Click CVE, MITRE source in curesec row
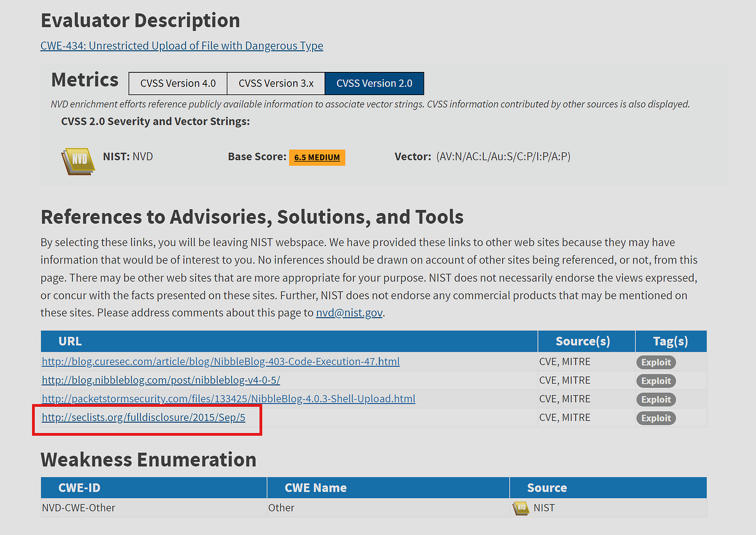 565,362
